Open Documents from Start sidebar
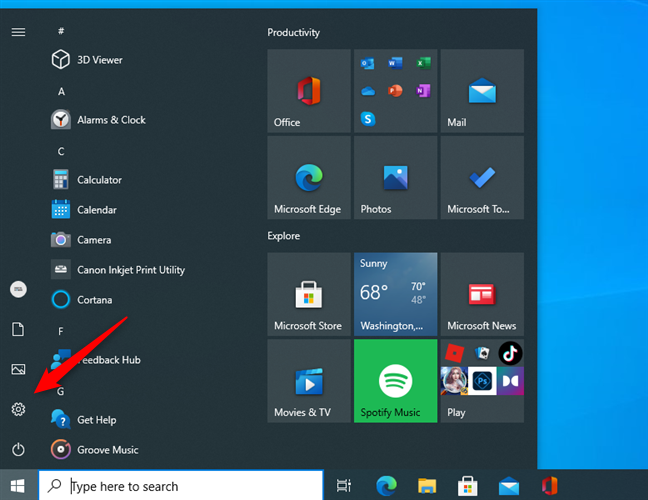The width and height of the screenshot is (648, 500). pos(18,329)
